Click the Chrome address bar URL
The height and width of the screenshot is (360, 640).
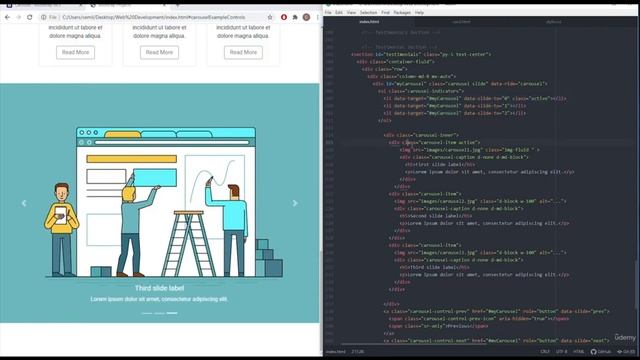pyautogui.click(x=153, y=17)
